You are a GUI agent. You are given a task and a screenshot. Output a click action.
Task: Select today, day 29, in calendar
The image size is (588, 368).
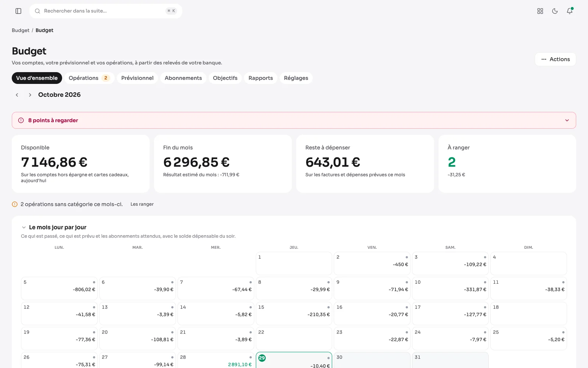coord(294,360)
